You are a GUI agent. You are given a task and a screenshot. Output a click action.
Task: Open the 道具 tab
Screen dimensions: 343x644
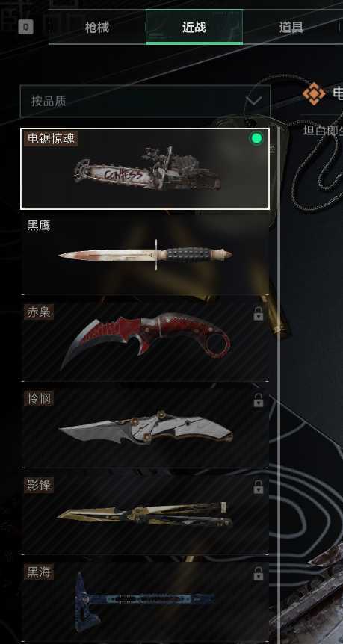click(x=291, y=28)
